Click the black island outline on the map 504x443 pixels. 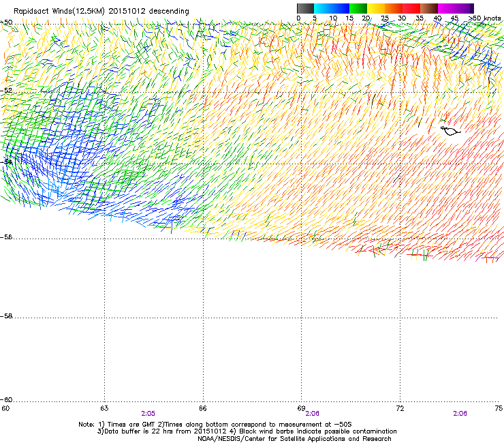(x=450, y=131)
